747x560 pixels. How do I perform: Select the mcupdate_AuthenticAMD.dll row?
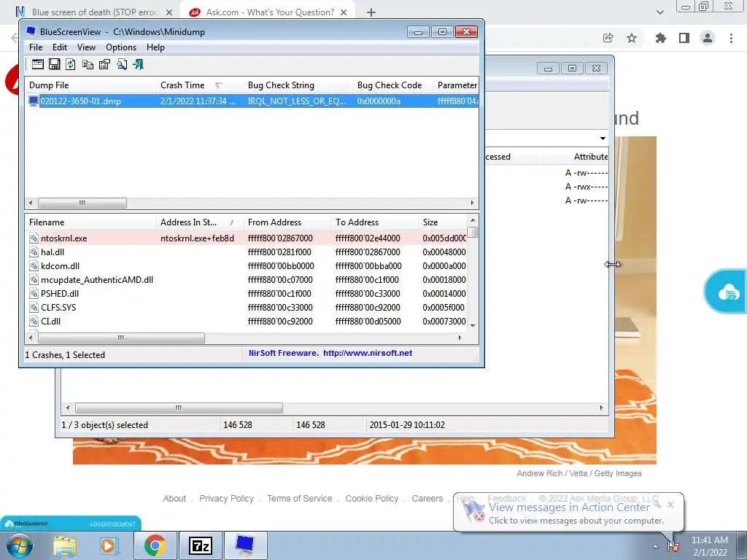(247, 279)
